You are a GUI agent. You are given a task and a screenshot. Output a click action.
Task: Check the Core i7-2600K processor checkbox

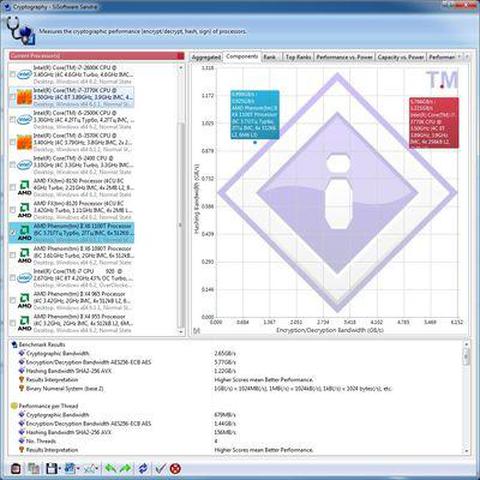tap(13, 74)
